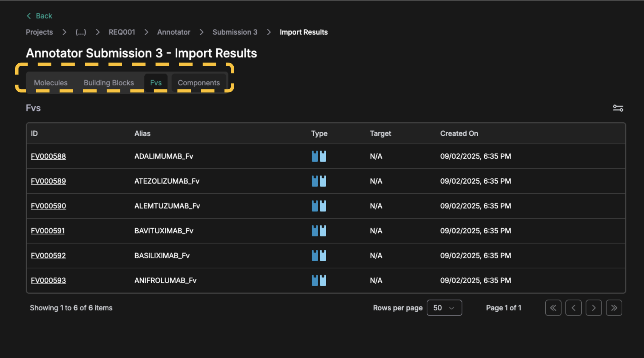Click the Created On column header

coord(459,133)
